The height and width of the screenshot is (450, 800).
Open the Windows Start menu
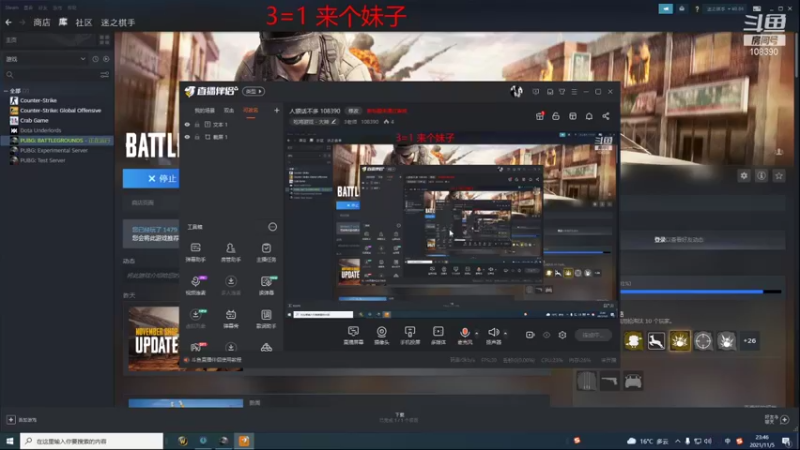(x=10, y=441)
